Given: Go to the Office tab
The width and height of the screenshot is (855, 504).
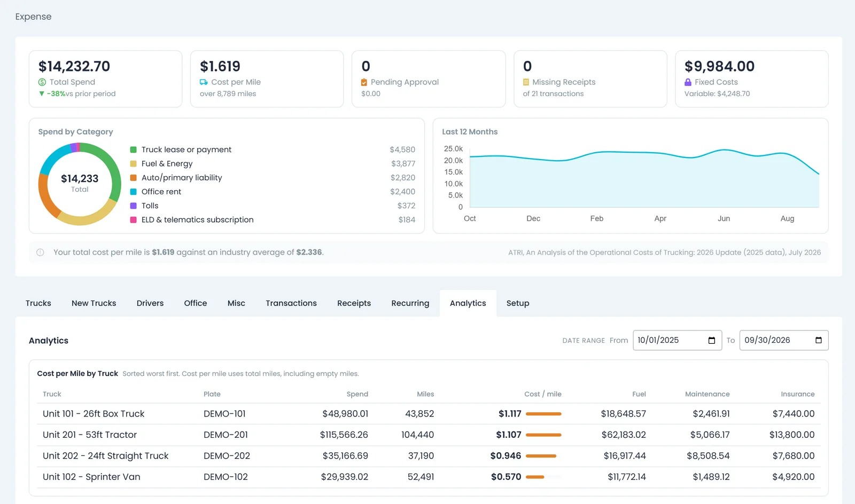Looking at the screenshot, I should (x=196, y=303).
